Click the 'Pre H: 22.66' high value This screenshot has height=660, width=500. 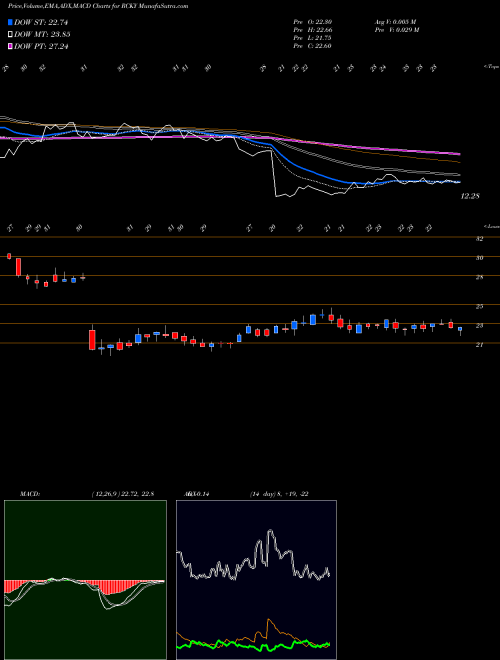(x=313, y=30)
